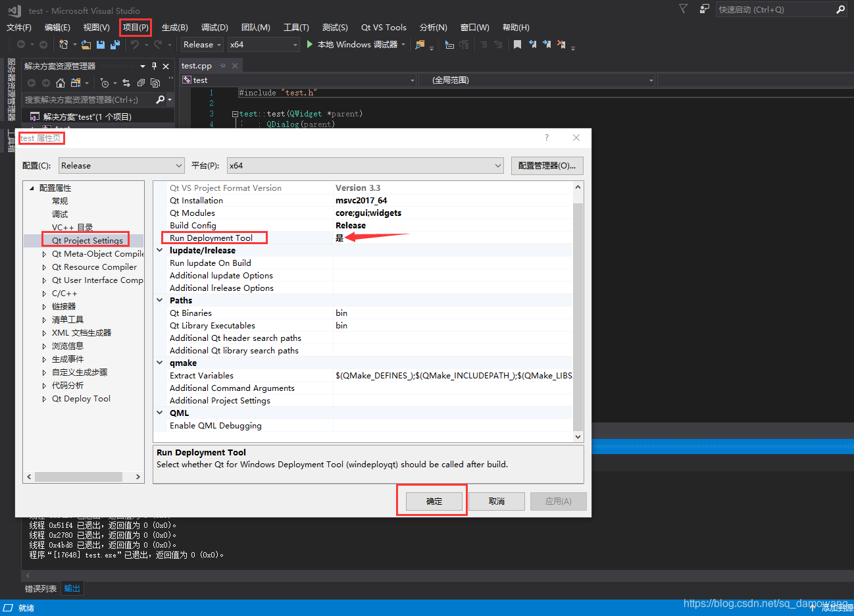Select VC++ 目录 tree item
854x616 pixels.
coord(72,228)
